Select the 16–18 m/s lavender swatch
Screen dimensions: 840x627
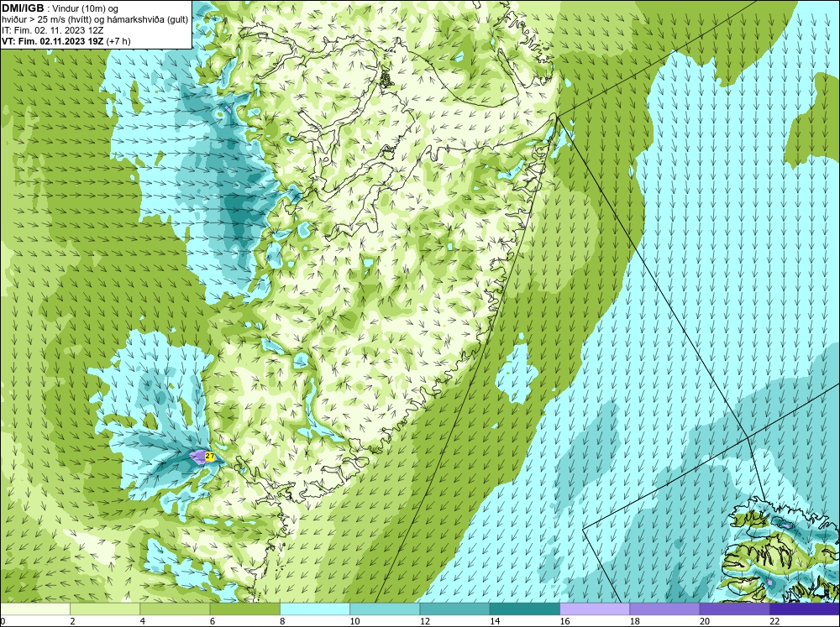(595, 609)
